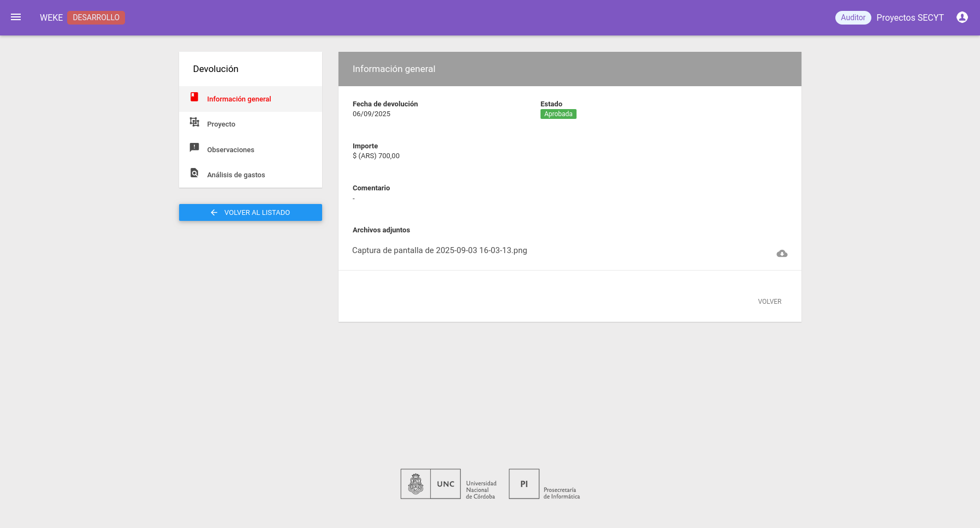This screenshot has height=528, width=980.
Task: Download the attached file via cloud icon
Action: [782, 254]
